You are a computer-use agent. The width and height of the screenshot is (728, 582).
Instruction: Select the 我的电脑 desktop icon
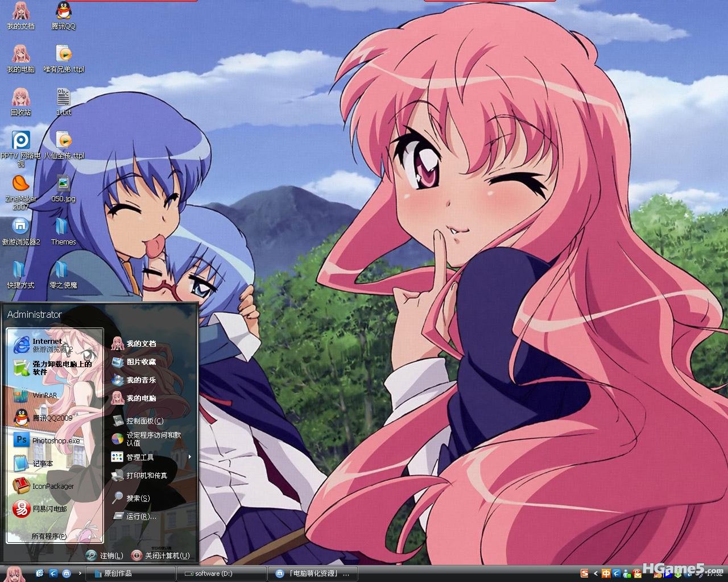click(20, 59)
